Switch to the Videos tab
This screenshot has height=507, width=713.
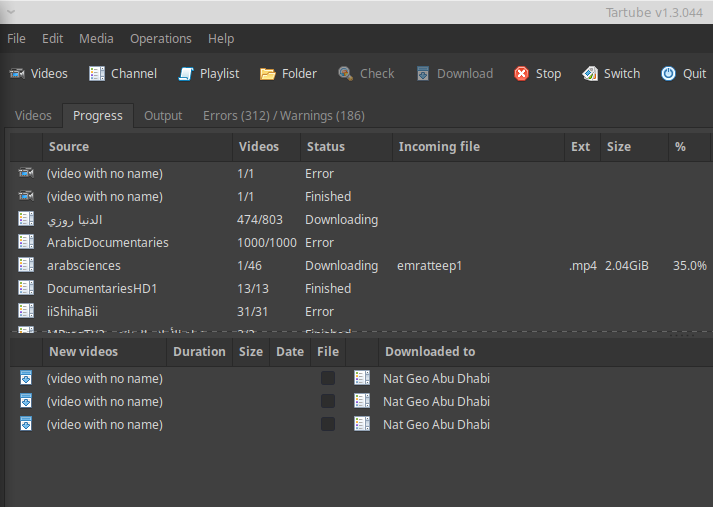click(x=33, y=115)
